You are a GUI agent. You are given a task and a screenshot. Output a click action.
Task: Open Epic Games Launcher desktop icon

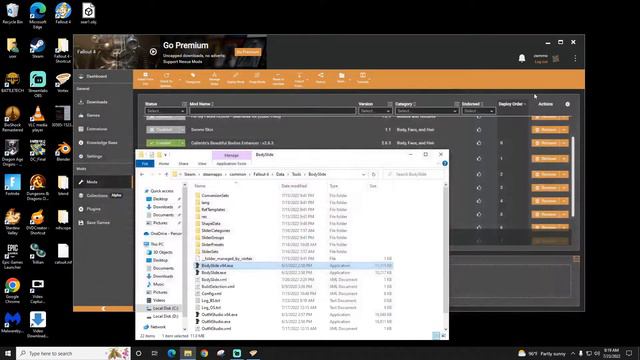[12, 256]
